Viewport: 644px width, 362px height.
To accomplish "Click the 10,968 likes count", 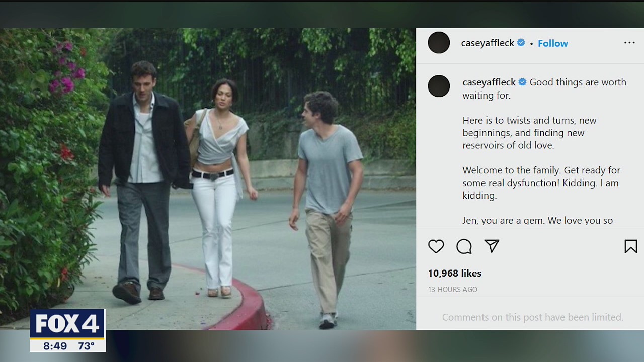I will pyautogui.click(x=454, y=273).
